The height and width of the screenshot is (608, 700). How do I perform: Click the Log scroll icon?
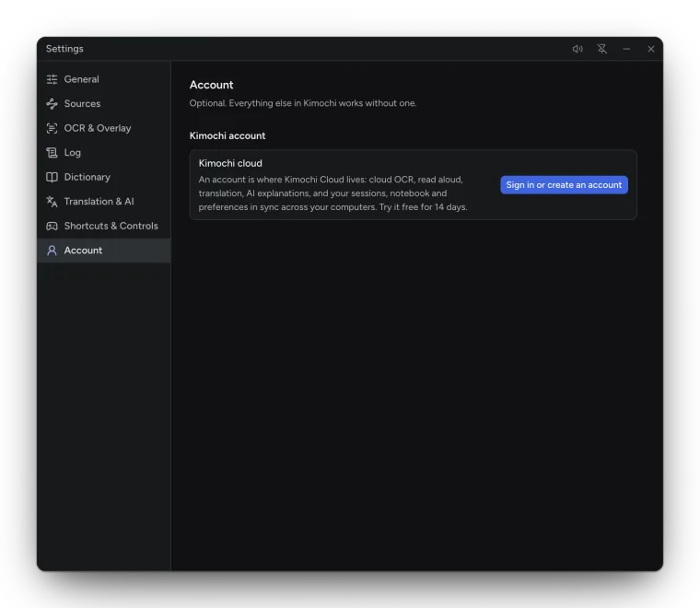click(52, 153)
